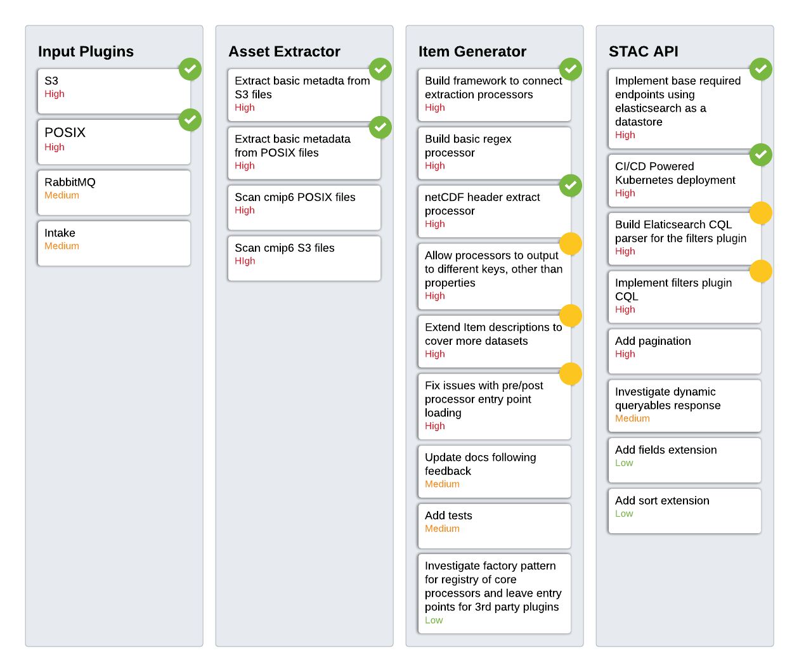Open the Add tests card
Image resolution: width=799 pixels, height=672 pixels.
495,526
